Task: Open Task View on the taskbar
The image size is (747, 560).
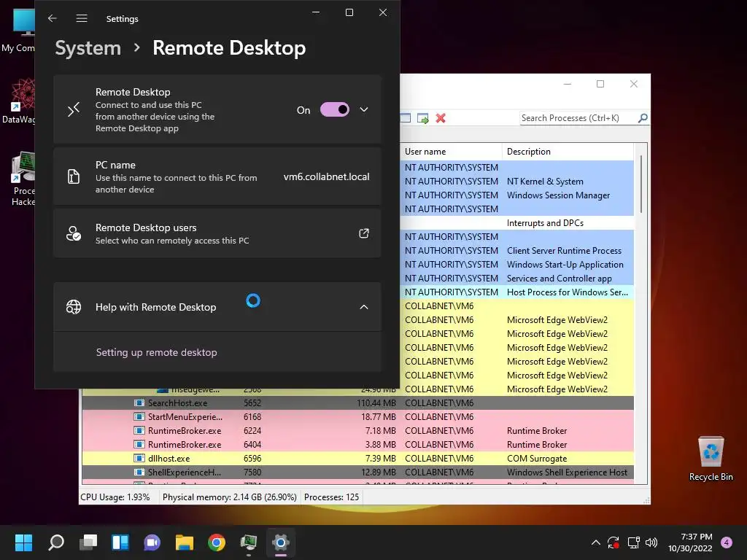Action: click(x=88, y=542)
